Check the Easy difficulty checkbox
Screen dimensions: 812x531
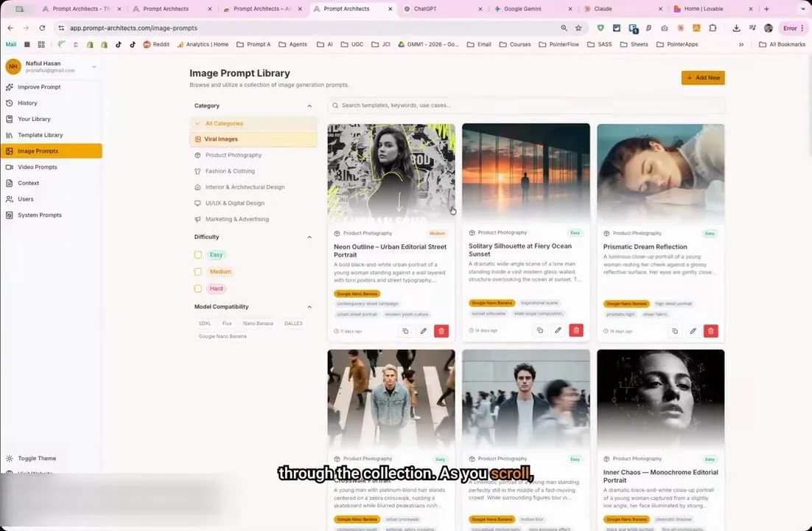(x=197, y=254)
